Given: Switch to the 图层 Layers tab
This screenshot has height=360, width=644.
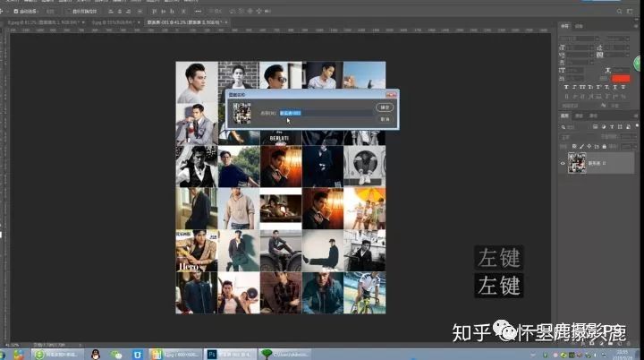Looking at the screenshot, I should coord(564,116).
